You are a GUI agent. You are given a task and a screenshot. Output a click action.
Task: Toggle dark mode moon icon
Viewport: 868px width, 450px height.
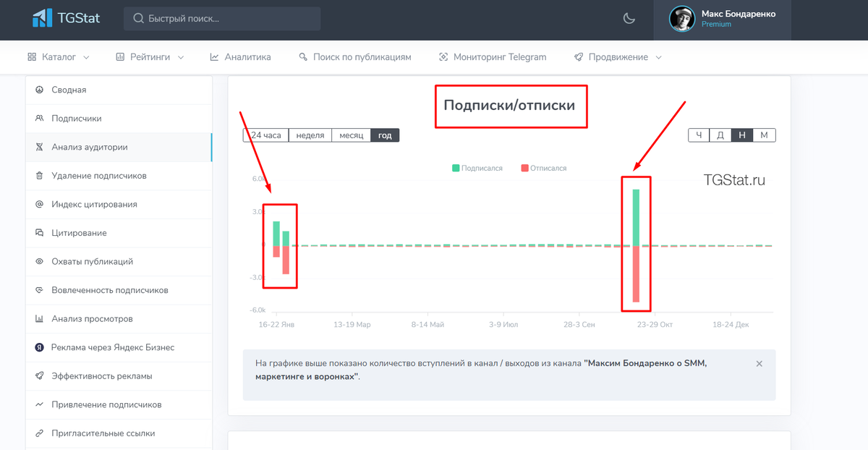(x=629, y=19)
